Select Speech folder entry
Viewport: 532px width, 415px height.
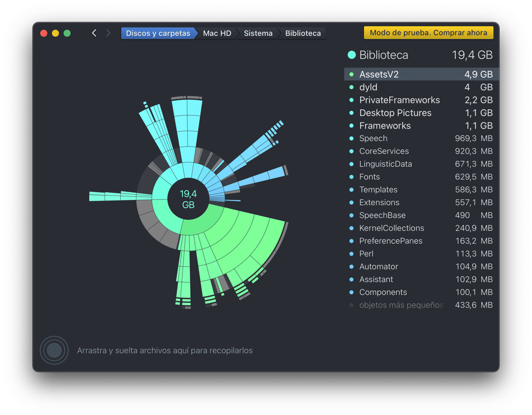click(421, 139)
